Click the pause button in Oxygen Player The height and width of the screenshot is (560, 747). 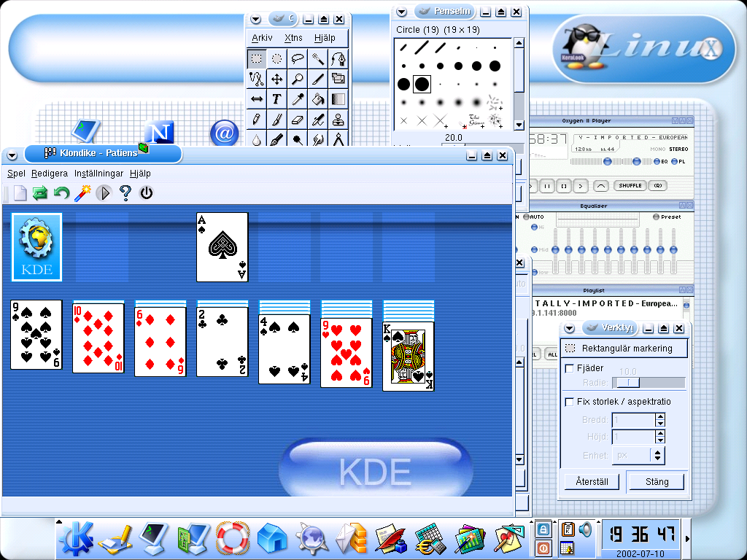coord(547,186)
